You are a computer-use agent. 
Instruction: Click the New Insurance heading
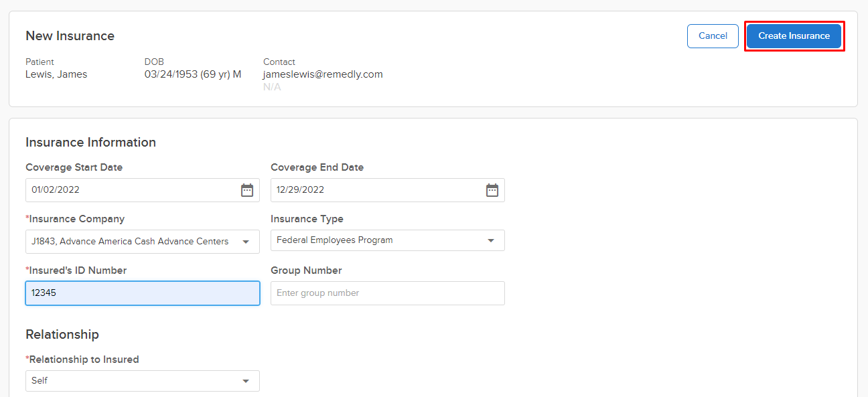pos(70,36)
